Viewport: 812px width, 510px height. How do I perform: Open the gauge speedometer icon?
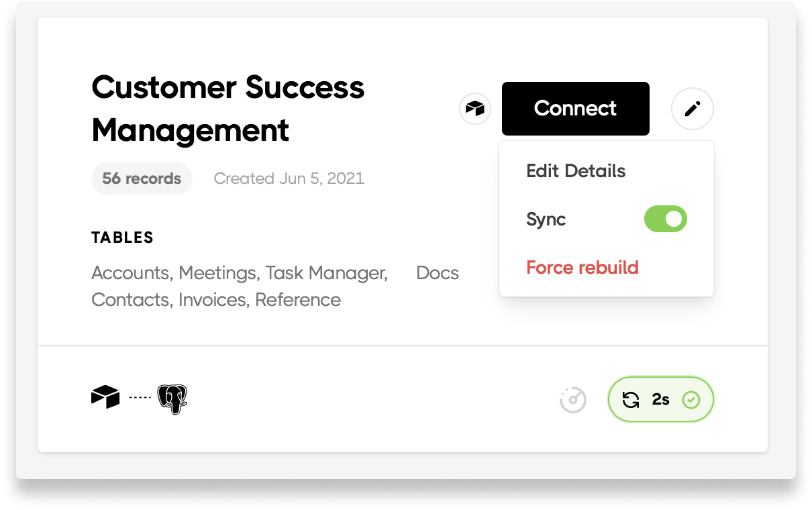[573, 400]
